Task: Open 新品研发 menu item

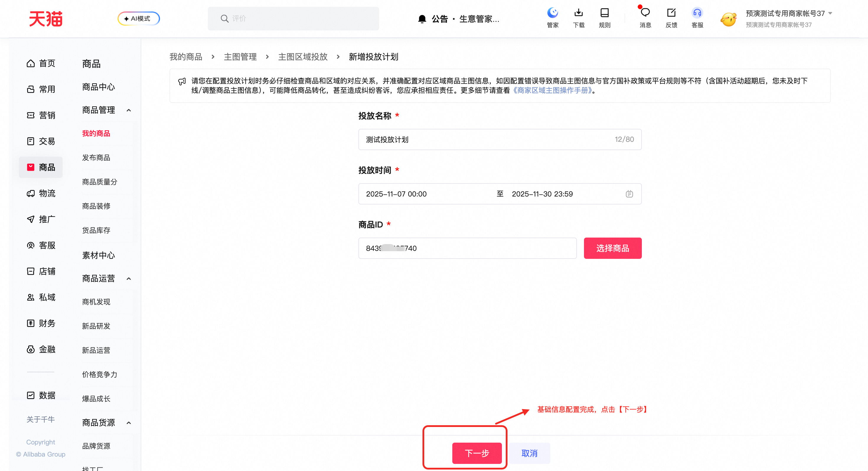Action: click(x=96, y=326)
